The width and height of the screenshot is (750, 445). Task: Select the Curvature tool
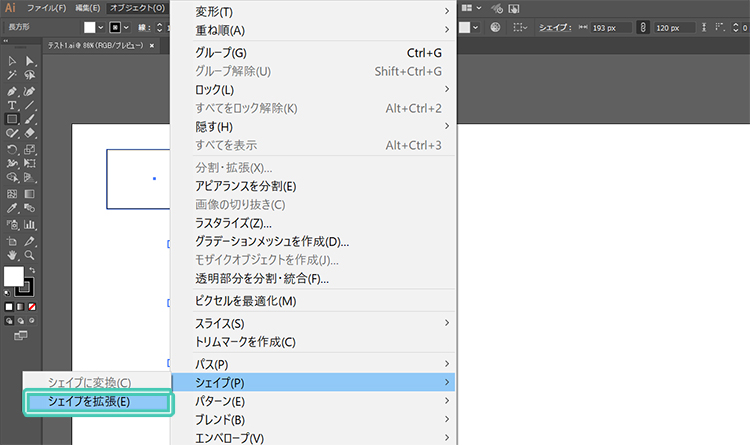click(30, 91)
